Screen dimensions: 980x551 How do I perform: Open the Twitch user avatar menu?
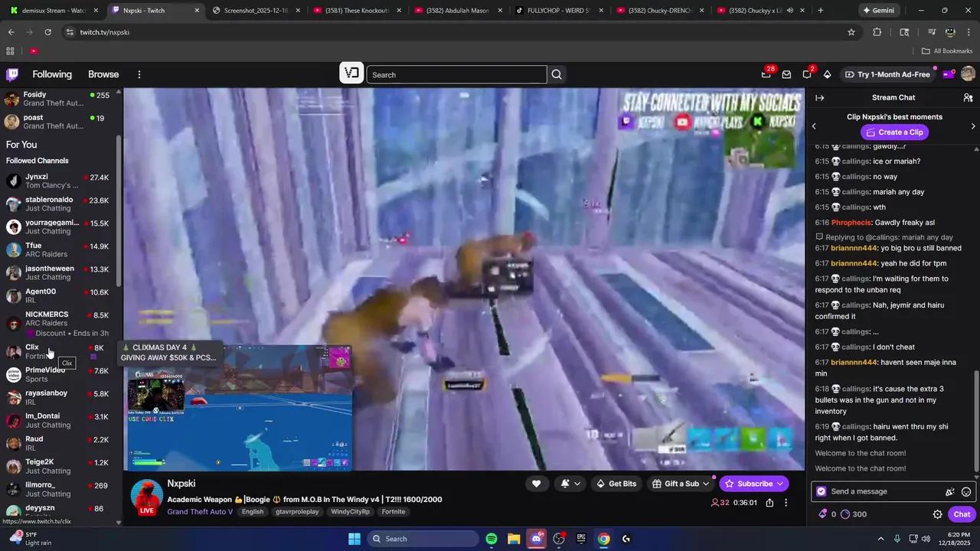[x=968, y=74]
